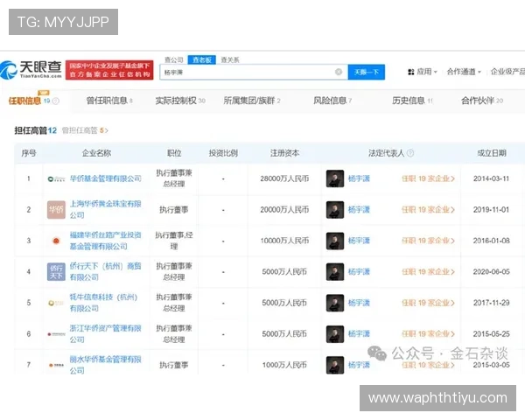Expand 任职 19 家企业 in row 6

click(428, 334)
